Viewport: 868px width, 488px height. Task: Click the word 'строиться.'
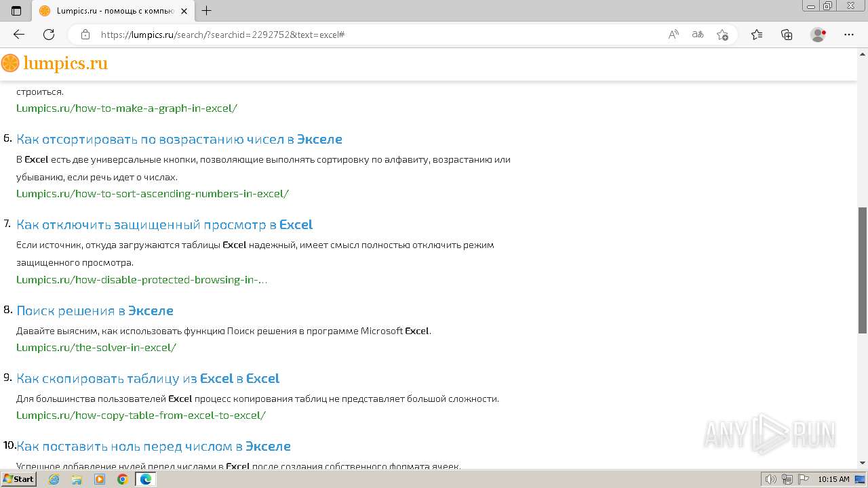click(x=40, y=91)
